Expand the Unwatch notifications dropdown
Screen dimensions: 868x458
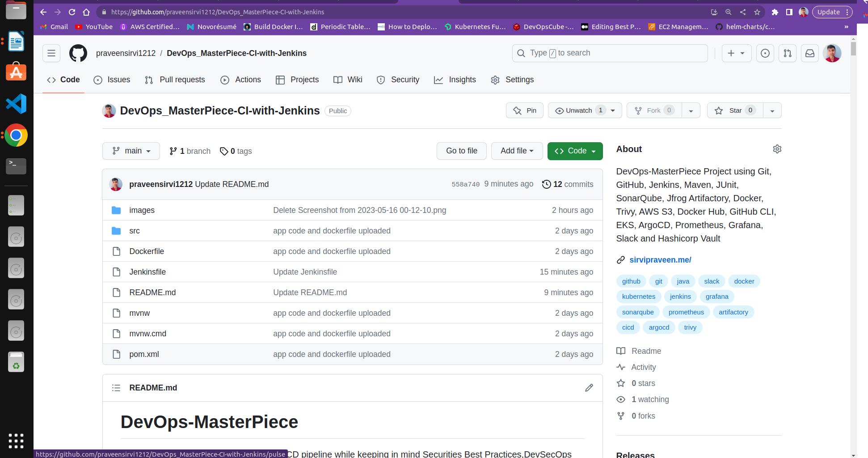click(585, 110)
